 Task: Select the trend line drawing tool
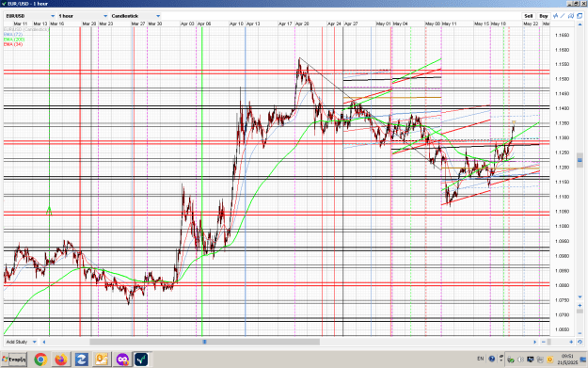point(563,16)
